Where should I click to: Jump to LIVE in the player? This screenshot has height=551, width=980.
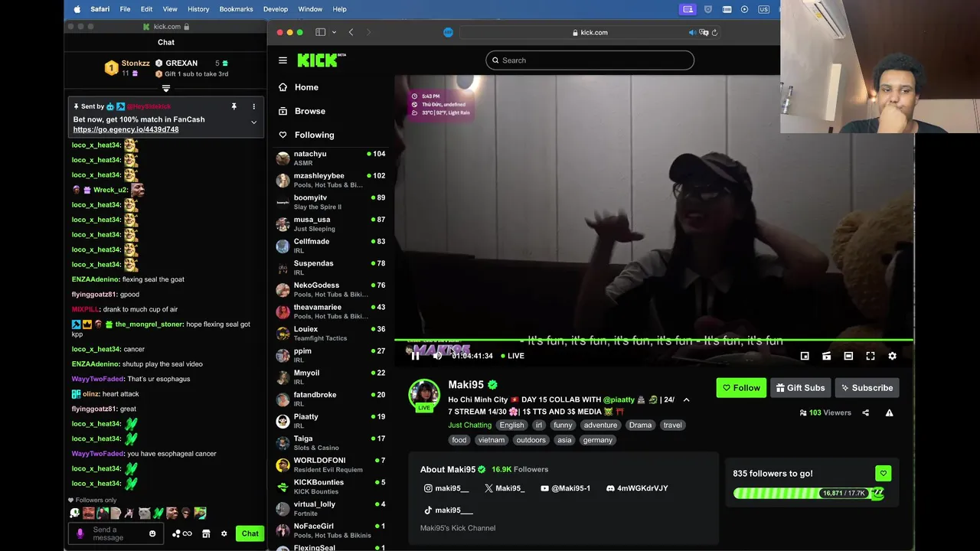pyautogui.click(x=512, y=356)
